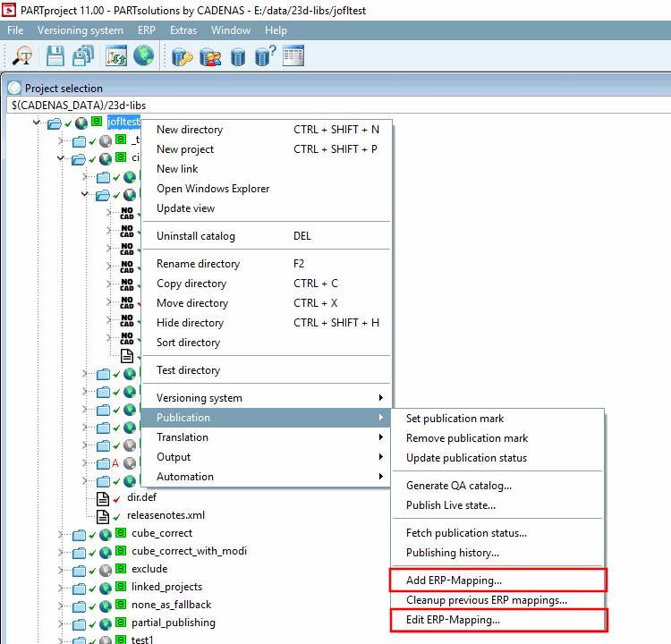
Task: Expand the cube_correct folder
Action: point(60,534)
